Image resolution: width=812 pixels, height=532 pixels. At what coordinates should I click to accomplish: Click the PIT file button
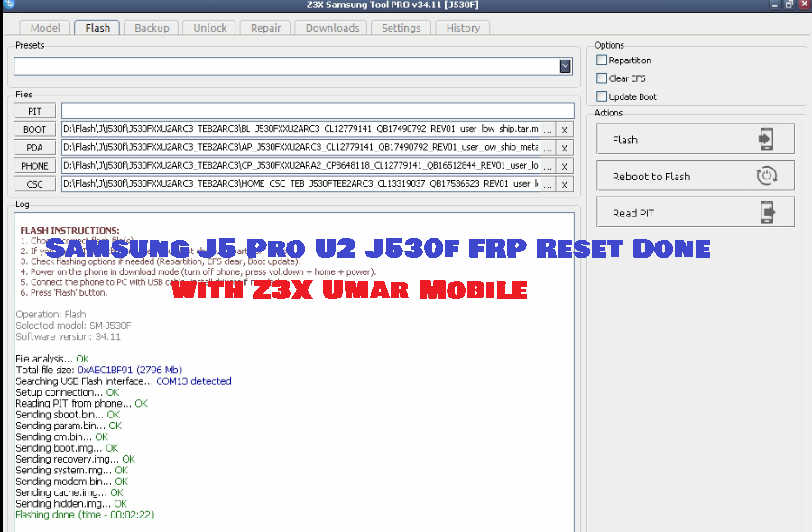(34, 111)
